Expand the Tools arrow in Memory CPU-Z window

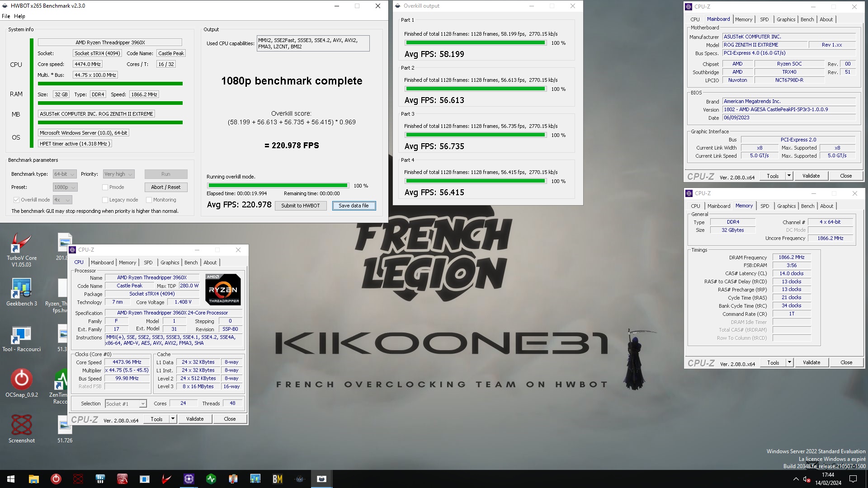coord(789,362)
